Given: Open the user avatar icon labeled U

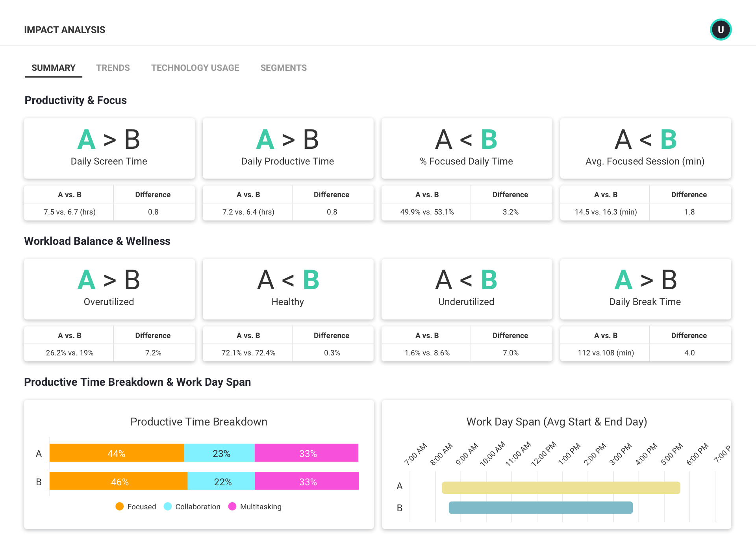Looking at the screenshot, I should 721,29.
